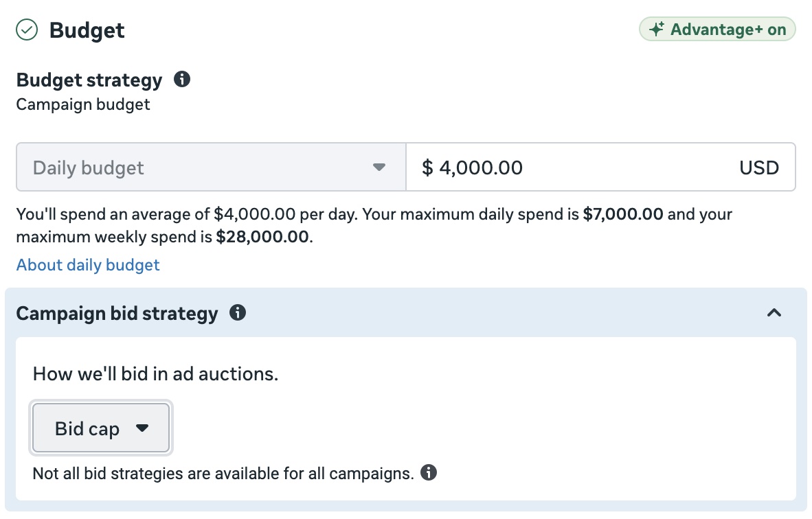The width and height of the screenshot is (812, 519).
Task: Click the Campaign budget text label
Action: (x=82, y=104)
